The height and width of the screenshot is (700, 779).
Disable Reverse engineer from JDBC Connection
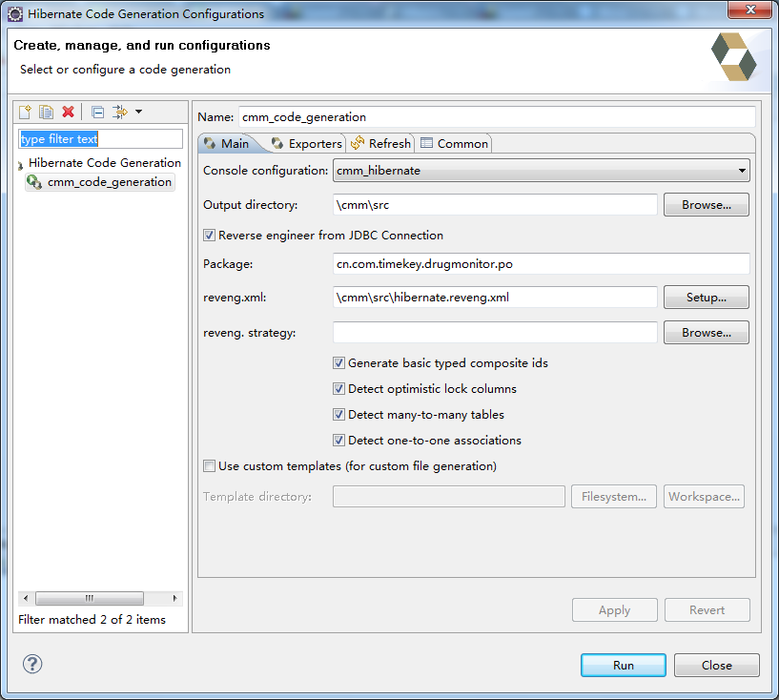click(x=208, y=236)
